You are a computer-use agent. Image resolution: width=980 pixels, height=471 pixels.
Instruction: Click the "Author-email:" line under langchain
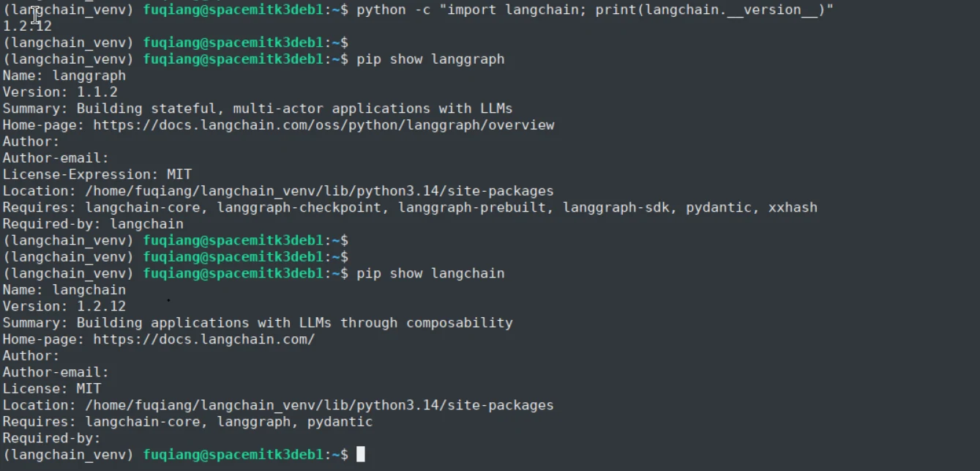point(56,372)
